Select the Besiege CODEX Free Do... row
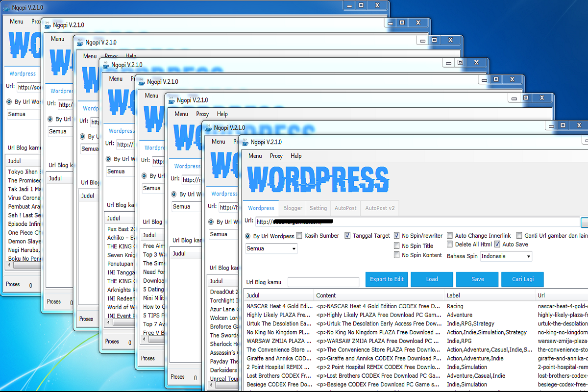 tap(279, 385)
